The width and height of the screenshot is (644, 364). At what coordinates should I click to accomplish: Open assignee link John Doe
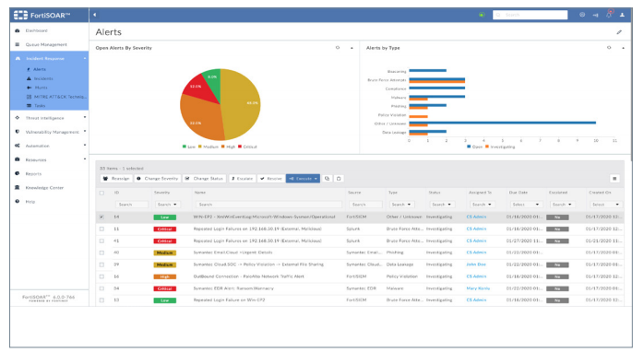(475, 264)
